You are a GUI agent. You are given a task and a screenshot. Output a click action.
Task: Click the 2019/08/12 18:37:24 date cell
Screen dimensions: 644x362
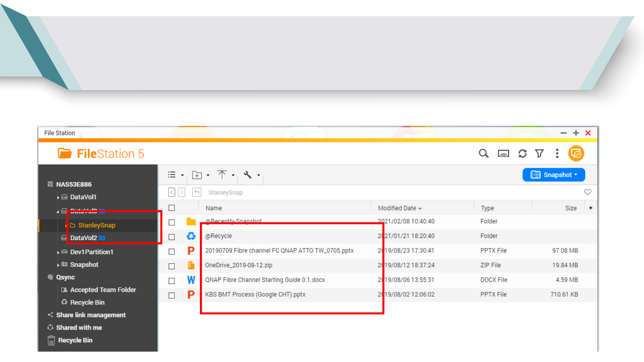pyautogui.click(x=406, y=265)
